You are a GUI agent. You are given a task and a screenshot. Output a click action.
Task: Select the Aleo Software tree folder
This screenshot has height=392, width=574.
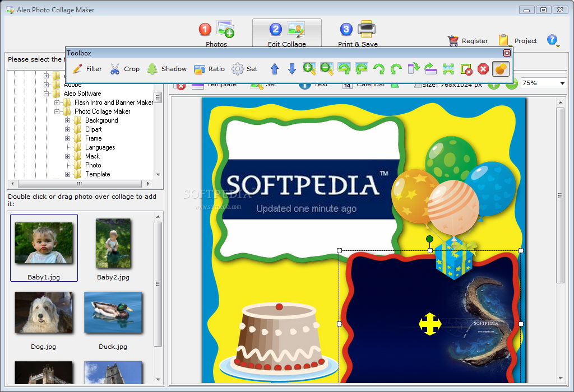(82, 94)
